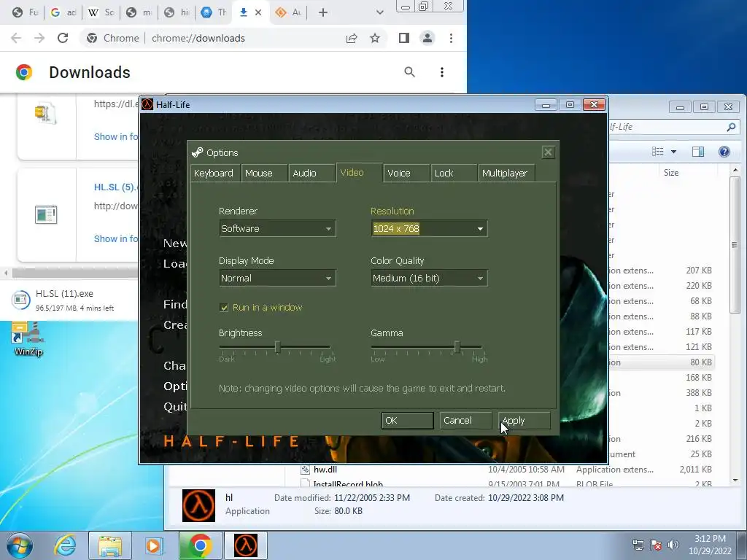
Task: Open the network tray icon
Action: click(638, 545)
